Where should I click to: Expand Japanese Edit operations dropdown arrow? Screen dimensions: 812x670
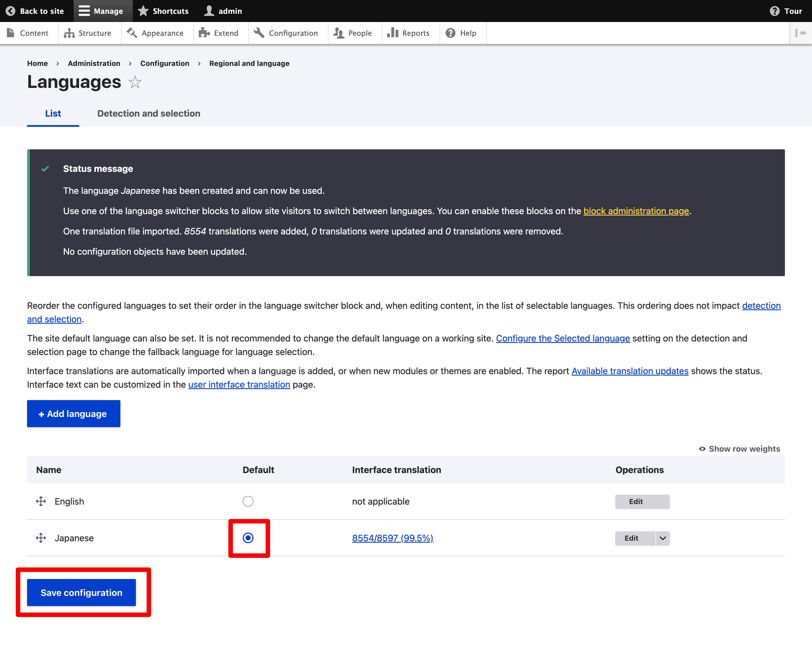pos(663,538)
